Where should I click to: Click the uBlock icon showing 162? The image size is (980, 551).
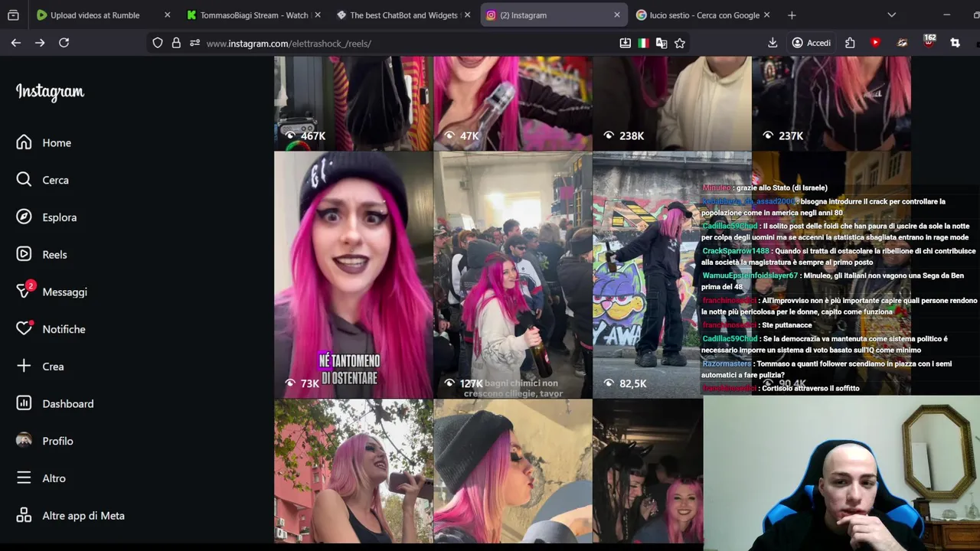[x=929, y=41]
